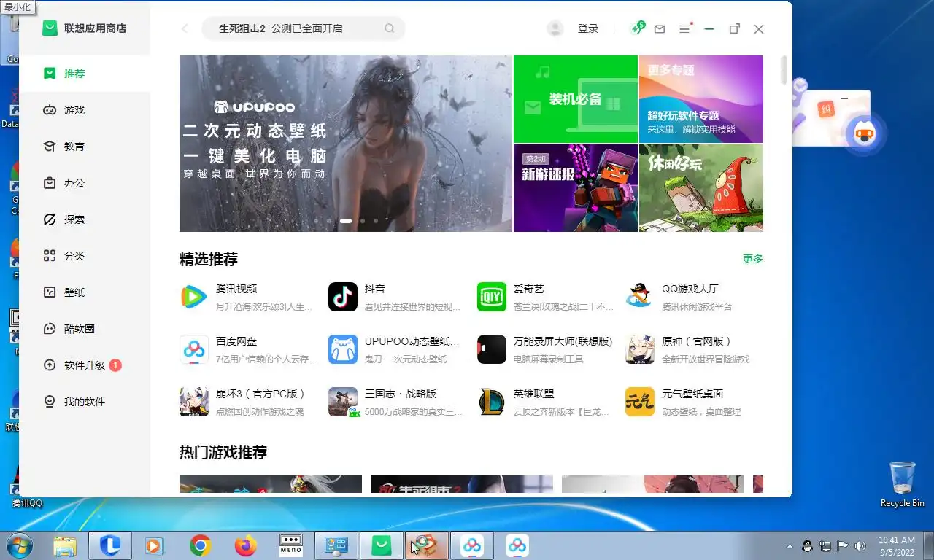
Task: Click the back arrow next to search
Action: (x=185, y=28)
